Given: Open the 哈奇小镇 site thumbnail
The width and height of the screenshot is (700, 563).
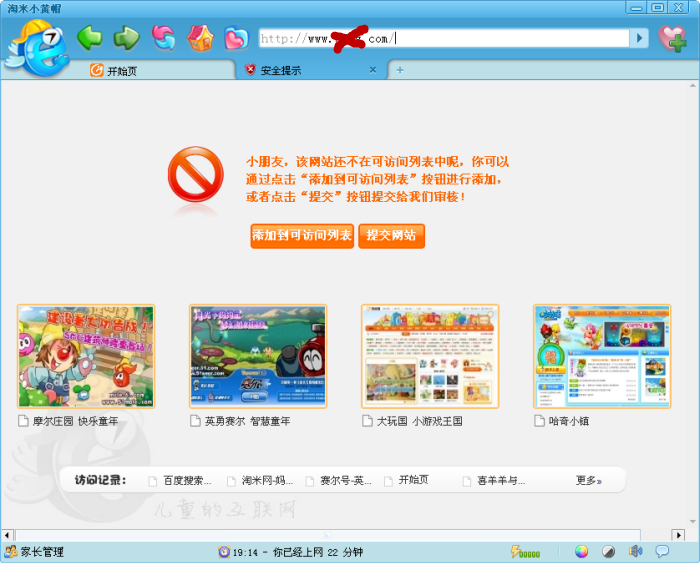Looking at the screenshot, I should click(602, 356).
